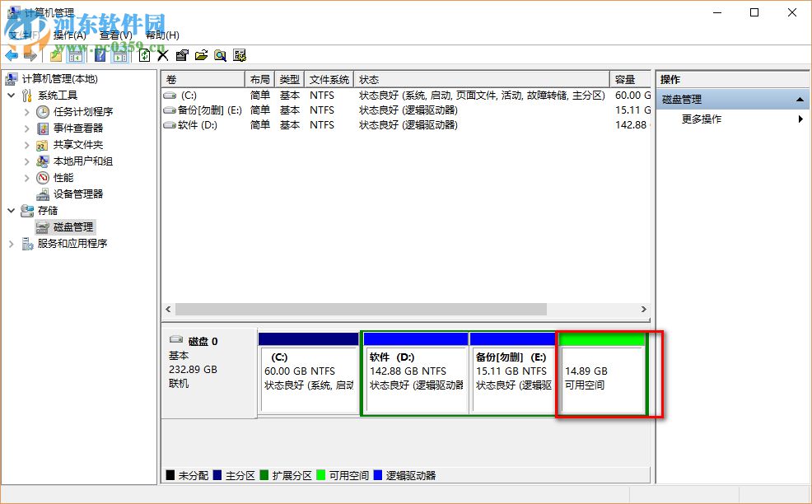Click the magnifier search toolbar icon
The height and width of the screenshot is (504, 812).
(x=219, y=55)
